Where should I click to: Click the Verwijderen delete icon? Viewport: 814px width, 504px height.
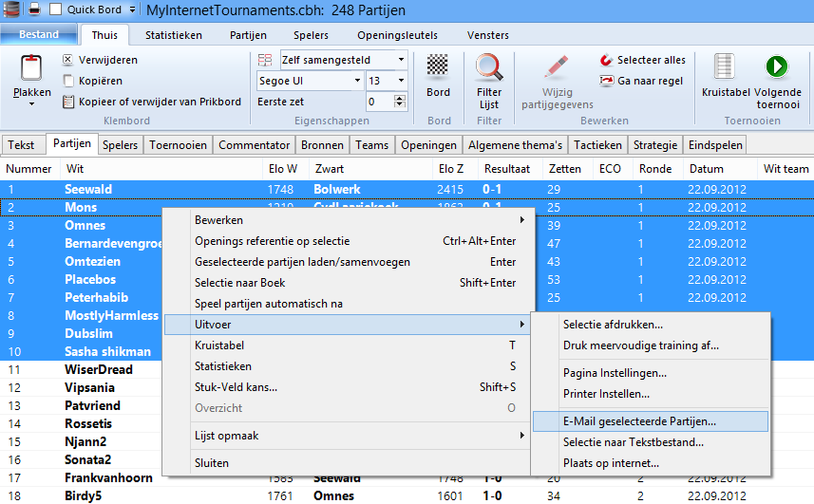coord(67,60)
